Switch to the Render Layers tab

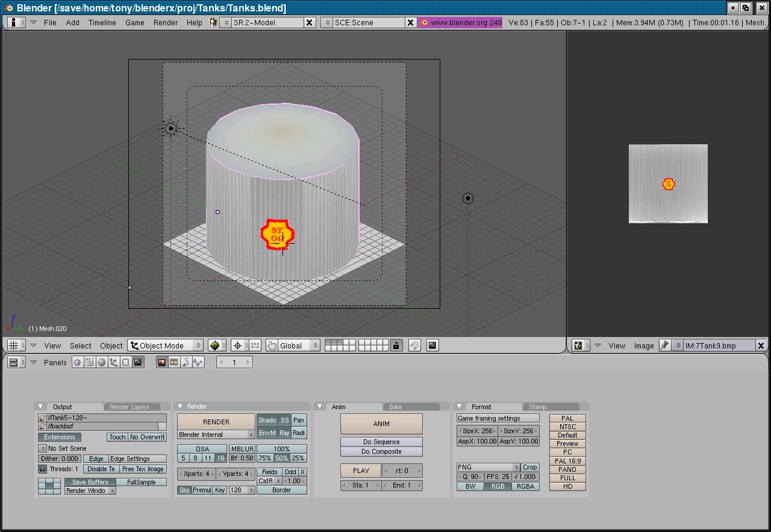pos(129,407)
